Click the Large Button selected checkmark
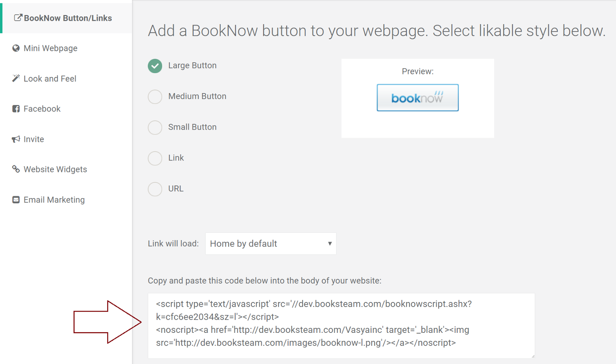Screen dimensions: 616x364 tap(155, 66)
